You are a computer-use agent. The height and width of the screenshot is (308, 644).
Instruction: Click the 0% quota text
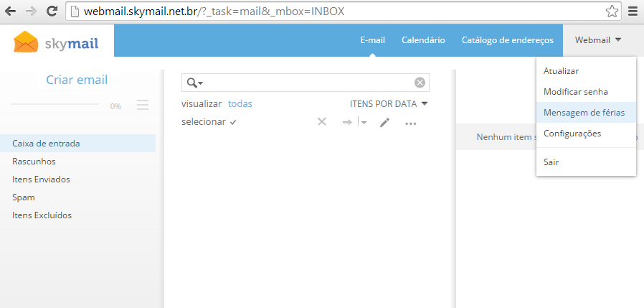tap(115, 106)
